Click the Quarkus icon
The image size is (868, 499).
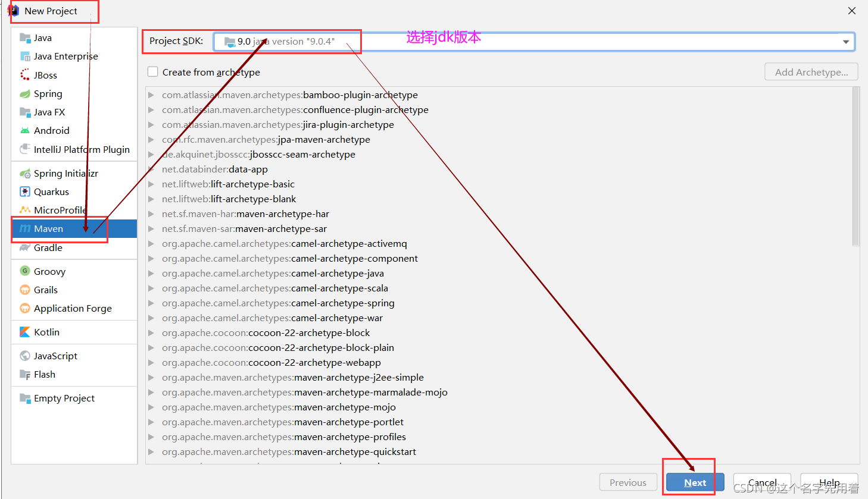pos(25,192)
